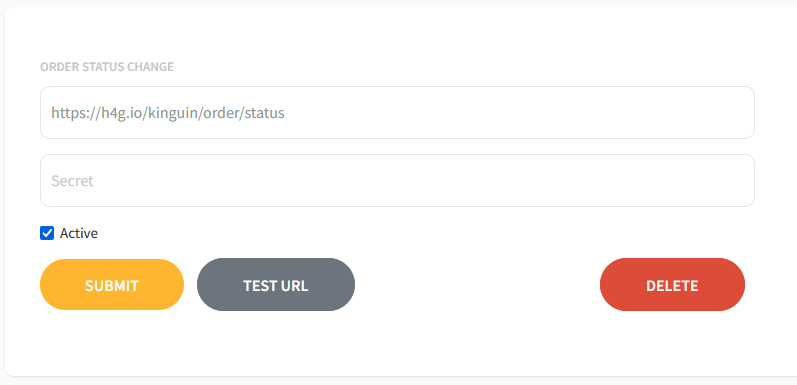Click the empty Secret textbox

397,181
